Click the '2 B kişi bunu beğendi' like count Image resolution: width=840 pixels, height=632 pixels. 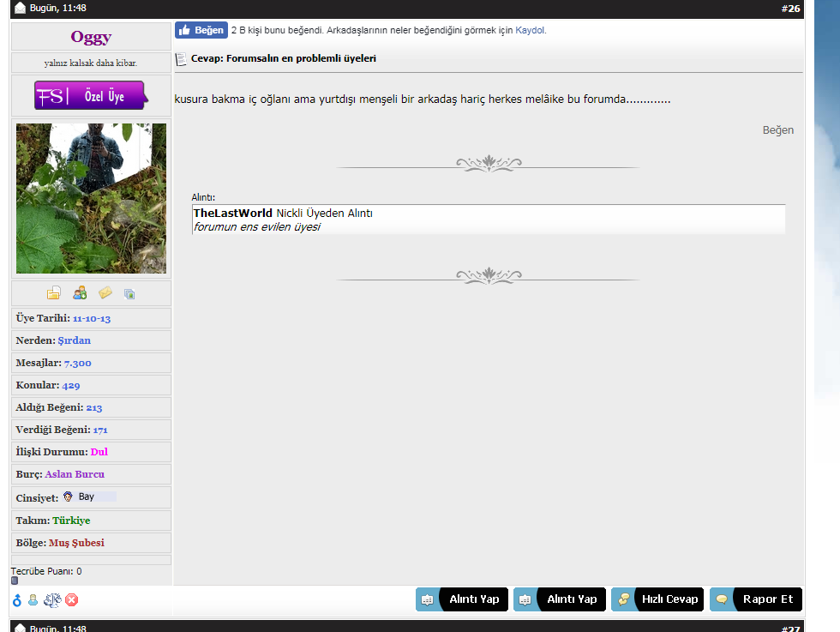pos(277,30)
